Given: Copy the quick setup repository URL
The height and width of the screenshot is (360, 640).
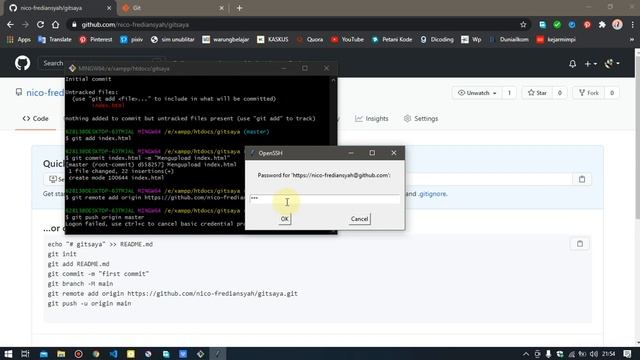Looking at the screenshot, I should tap(582, 179).
